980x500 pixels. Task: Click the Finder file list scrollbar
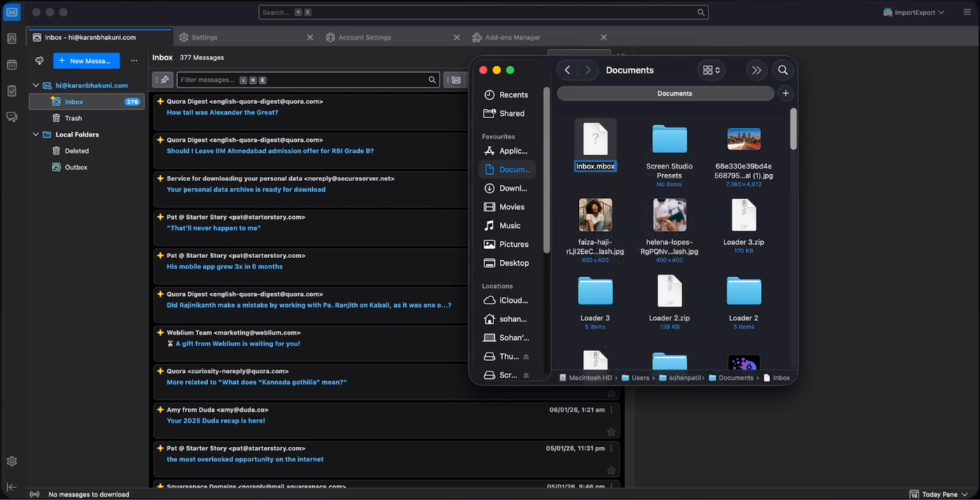793,129
